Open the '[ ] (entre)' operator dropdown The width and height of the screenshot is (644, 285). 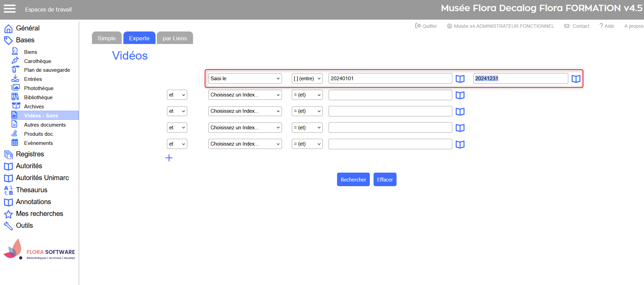click(307, 79)
